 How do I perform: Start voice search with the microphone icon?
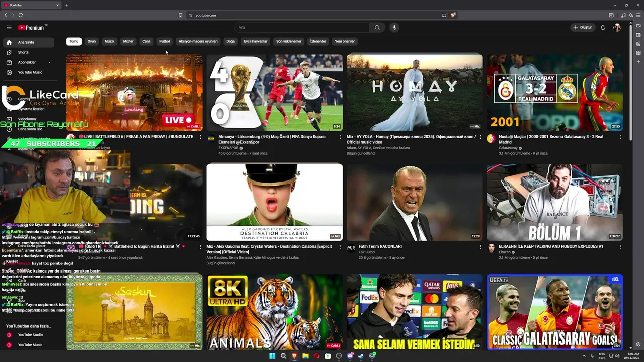pyautogui.click(x=394, y=27)
